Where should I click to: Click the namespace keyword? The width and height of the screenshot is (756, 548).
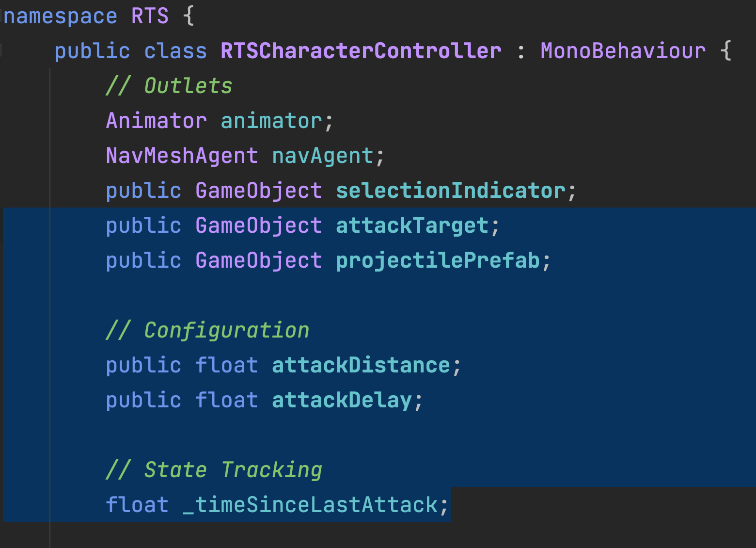[60, 16]
